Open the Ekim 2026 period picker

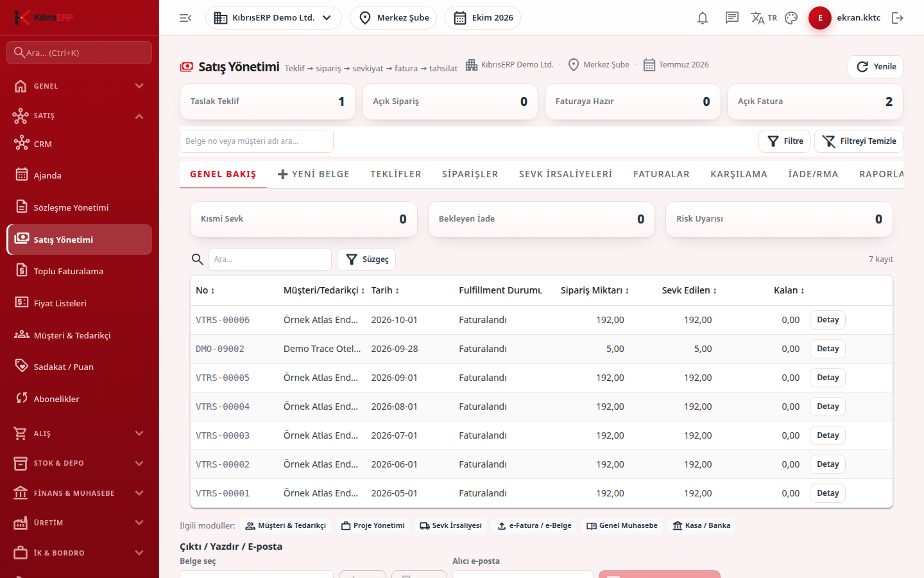(483, 18)
